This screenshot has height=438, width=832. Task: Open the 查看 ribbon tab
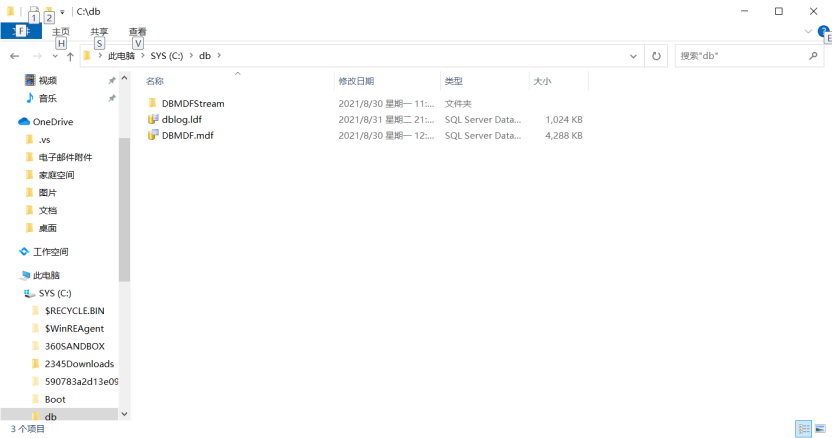tap(137, 32)
